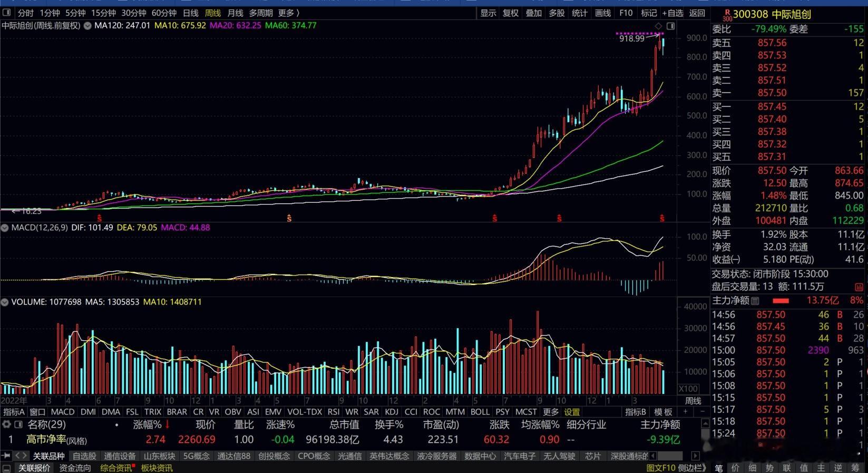Screen dimensions: 868x473
Task: Open the 图文F10 link
Action: pyautogui.click(x=661, y=468)
